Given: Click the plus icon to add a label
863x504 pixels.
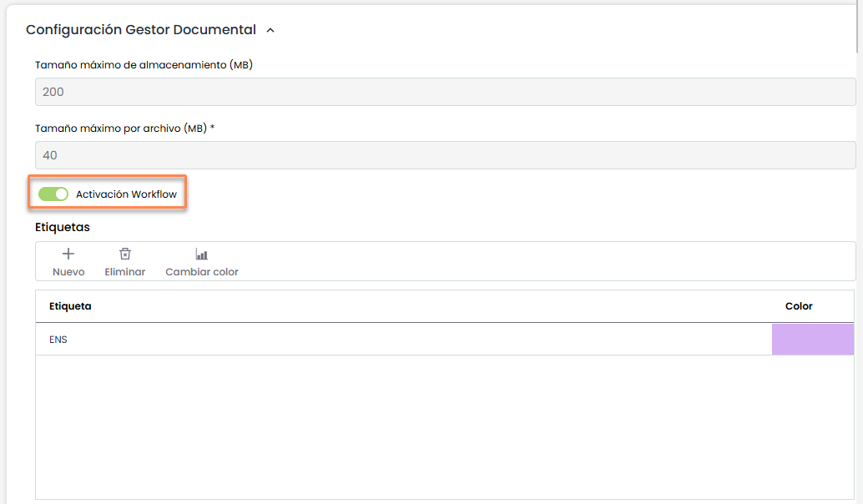Looking at the screenshot, I should [68, 255].
